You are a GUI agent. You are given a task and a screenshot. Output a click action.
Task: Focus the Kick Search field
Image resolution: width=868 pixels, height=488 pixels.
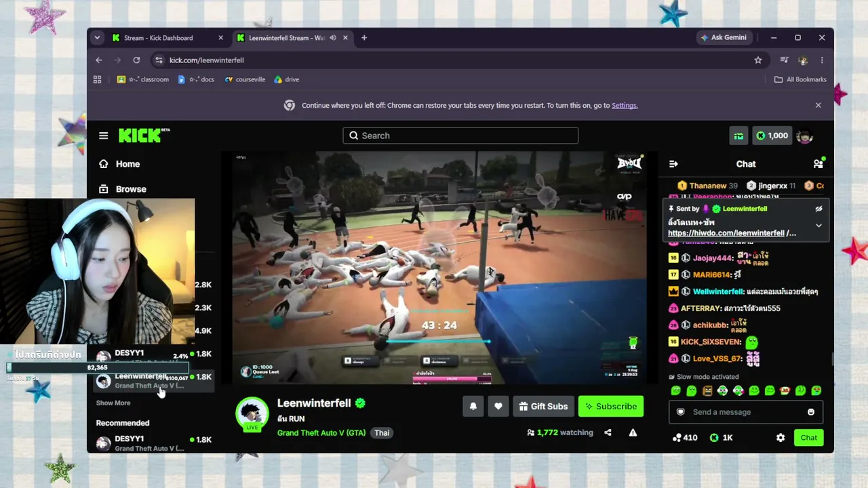pyautogui.click(x=460, y=136)
